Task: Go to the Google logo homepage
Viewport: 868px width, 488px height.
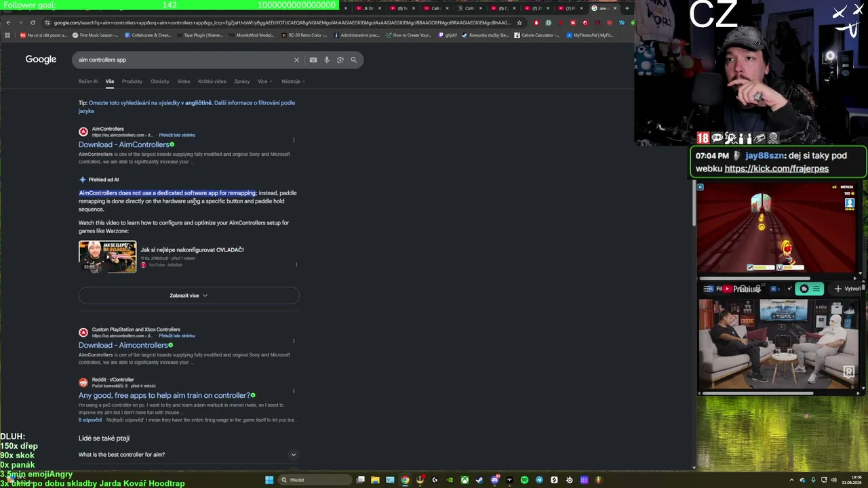Action: click(x=41, y=60)
